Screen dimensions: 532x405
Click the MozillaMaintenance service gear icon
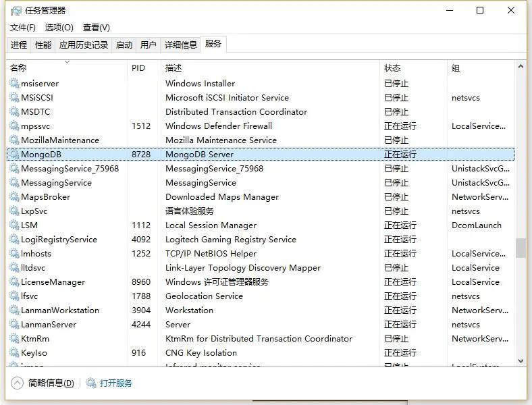pyautogui.click(x=14, y=140)
